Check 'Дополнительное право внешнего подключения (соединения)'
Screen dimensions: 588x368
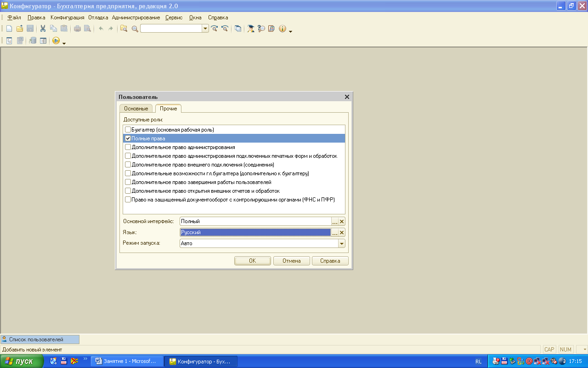128,165
